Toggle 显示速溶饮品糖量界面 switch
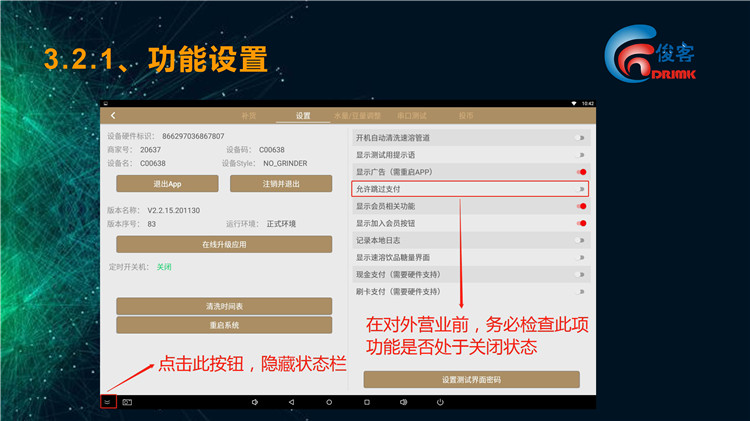 [x=580, y=257]
